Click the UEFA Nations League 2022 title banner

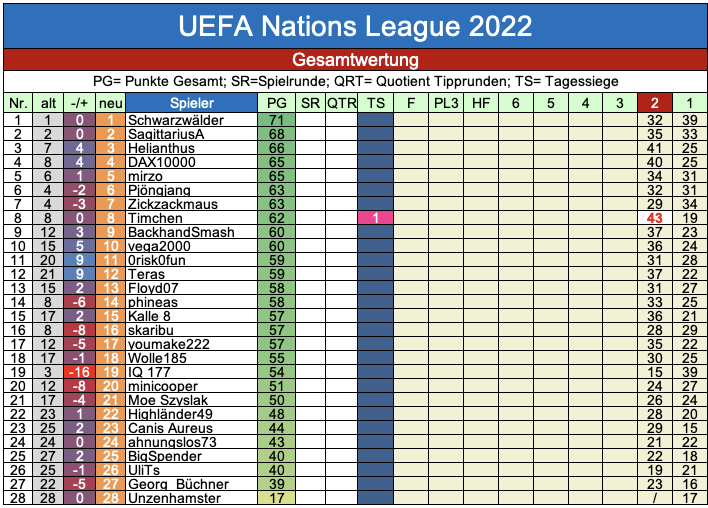[354, 25]
